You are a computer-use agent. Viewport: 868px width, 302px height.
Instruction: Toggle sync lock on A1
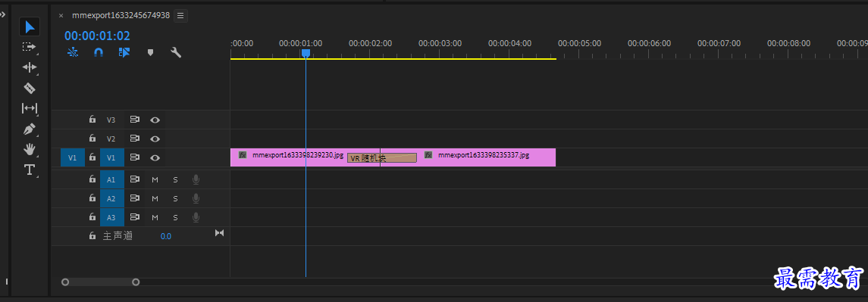point(134,179)
